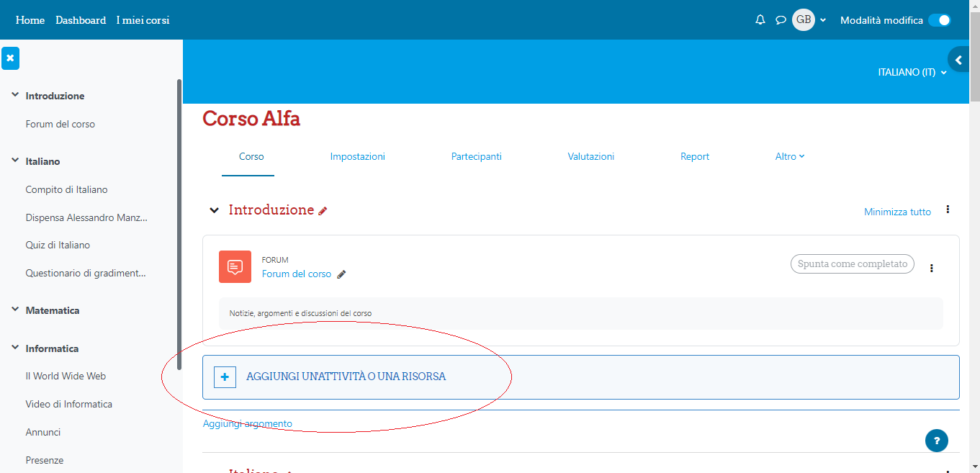Select Compito di Italiano in course index
The height and width of the screenshot is (473, 980).
[66, 189]
